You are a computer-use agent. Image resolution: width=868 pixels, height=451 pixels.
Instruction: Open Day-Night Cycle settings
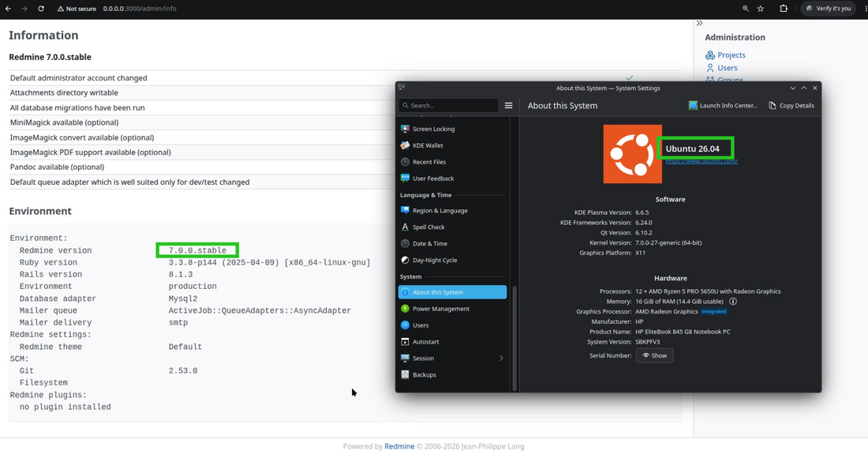[452, 260]
